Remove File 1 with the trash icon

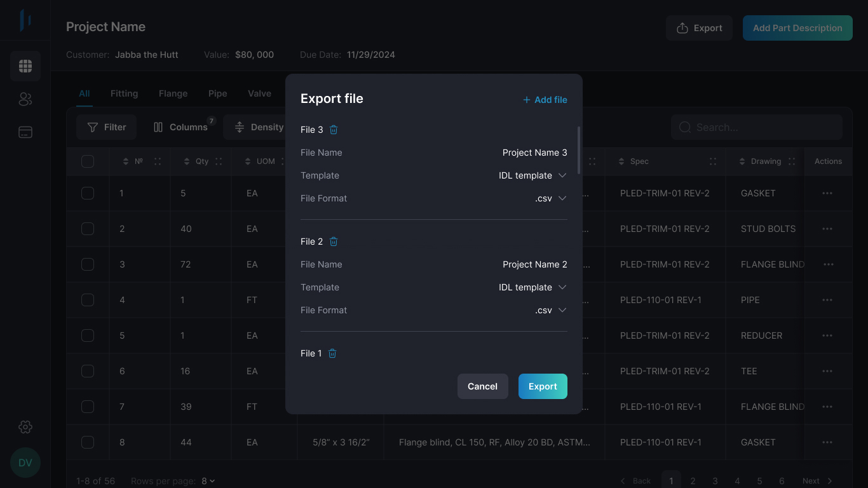click(333, 353)
